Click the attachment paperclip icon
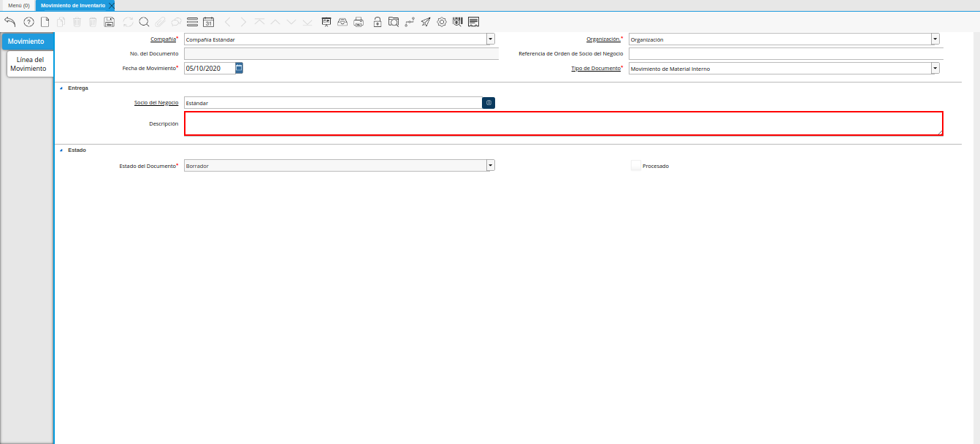The width and height of the screenshot is (980, 444). click(160, 22)
